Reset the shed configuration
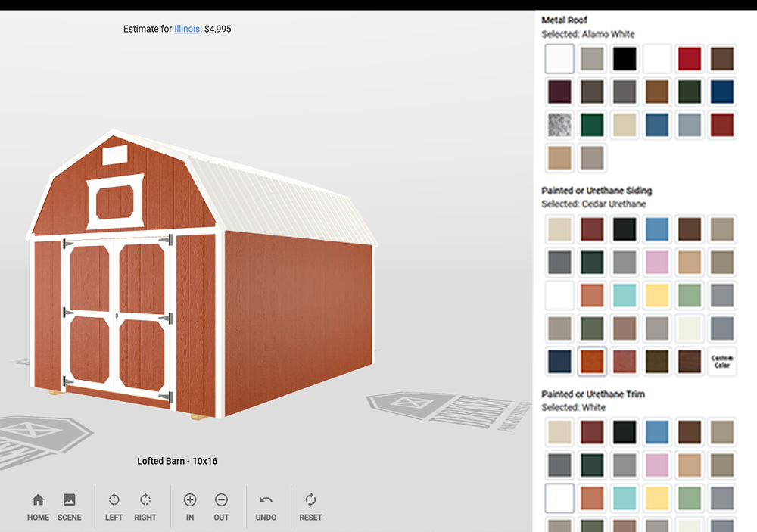 (x=310, y=506)
